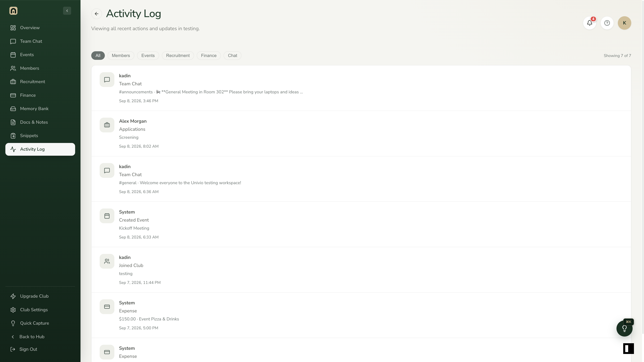Click calendar icon of Created Event entry
This screenshot has width=644, height=362.
(x=107, y=216)
